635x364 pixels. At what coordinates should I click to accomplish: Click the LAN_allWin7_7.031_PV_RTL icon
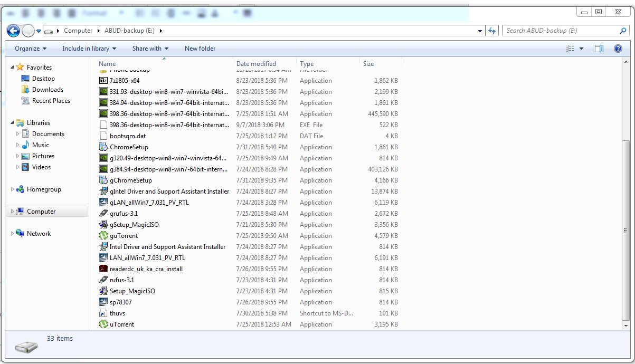103,258
